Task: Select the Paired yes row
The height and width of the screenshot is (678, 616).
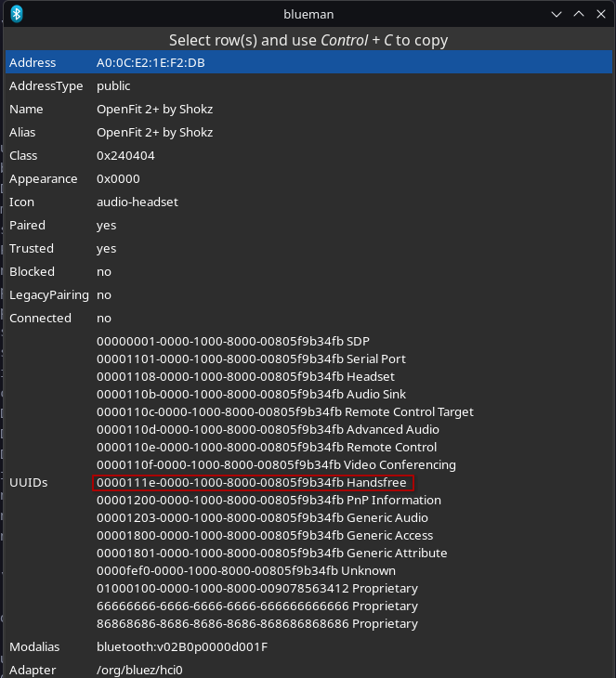Action: (308, 226)
